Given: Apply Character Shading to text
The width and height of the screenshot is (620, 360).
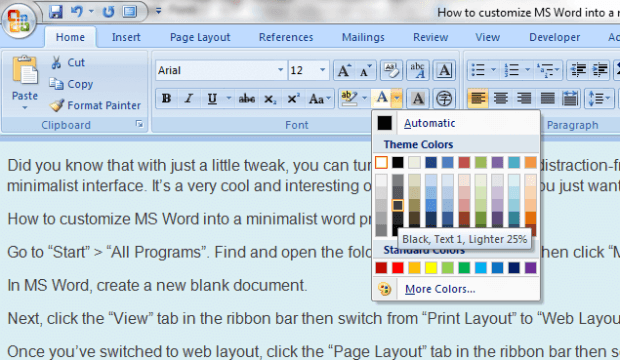Looking at the screenshot, I should (418, 99).
